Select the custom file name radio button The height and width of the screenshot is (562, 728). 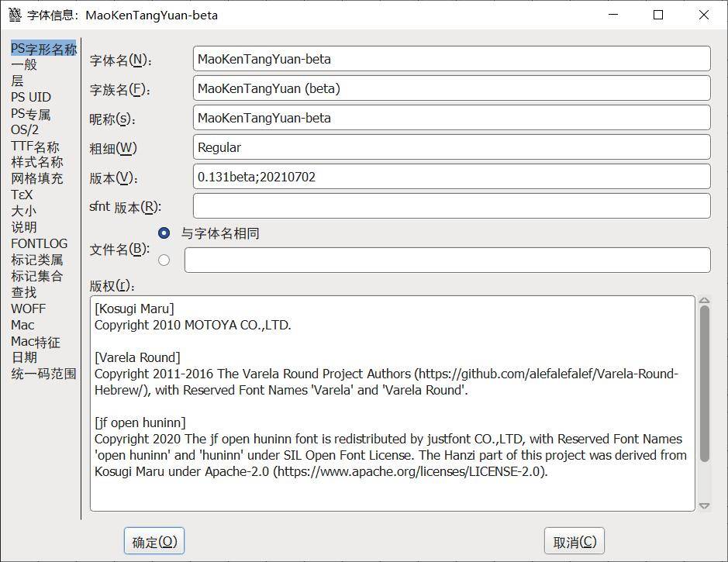164,260
